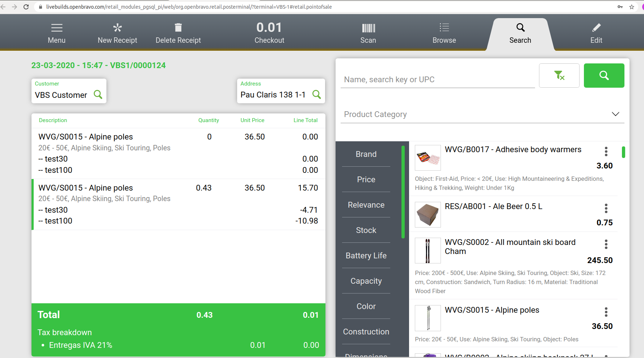Reload the page in the browser
The image size is (644, 358).
point(26,7)
